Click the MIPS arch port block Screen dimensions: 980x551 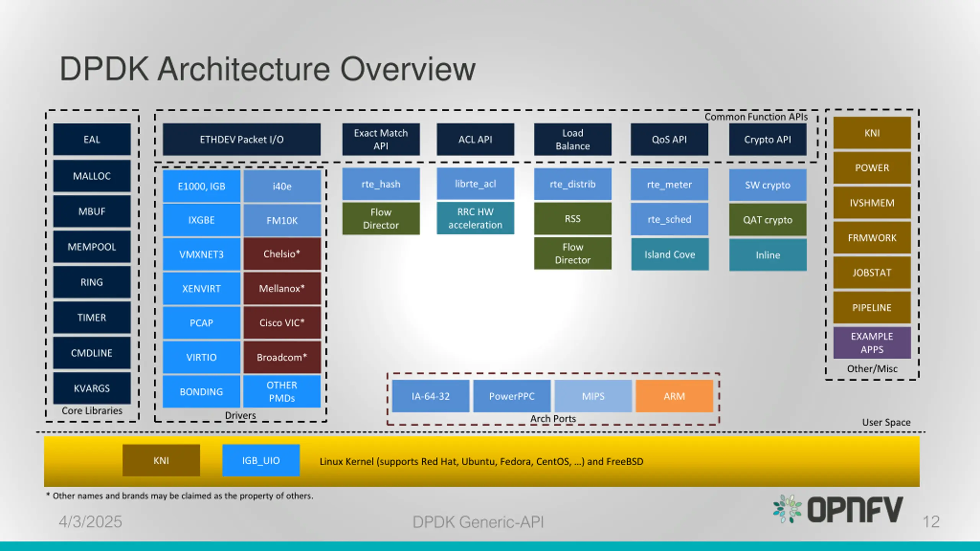[x=593, y=396]
